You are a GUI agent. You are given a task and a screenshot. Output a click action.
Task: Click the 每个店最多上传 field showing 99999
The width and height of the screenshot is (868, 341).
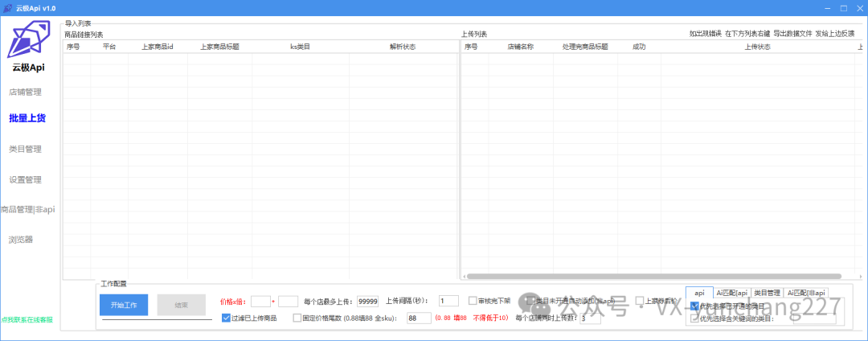point(367,301)
